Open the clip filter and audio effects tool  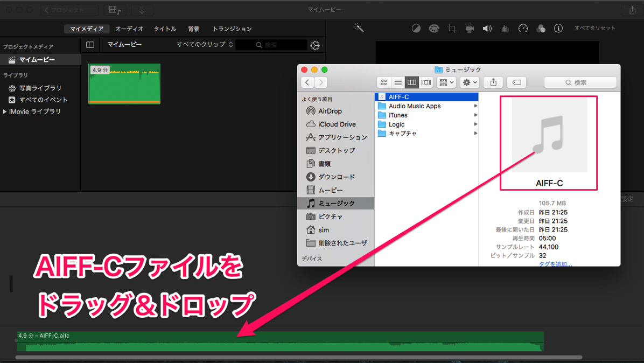[541, 29]
